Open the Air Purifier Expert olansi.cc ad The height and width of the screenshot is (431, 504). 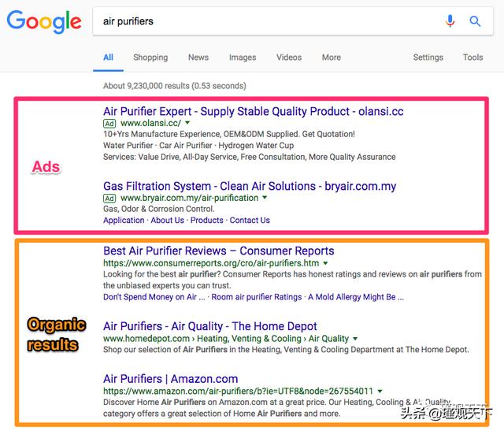(x=254, y=111)
